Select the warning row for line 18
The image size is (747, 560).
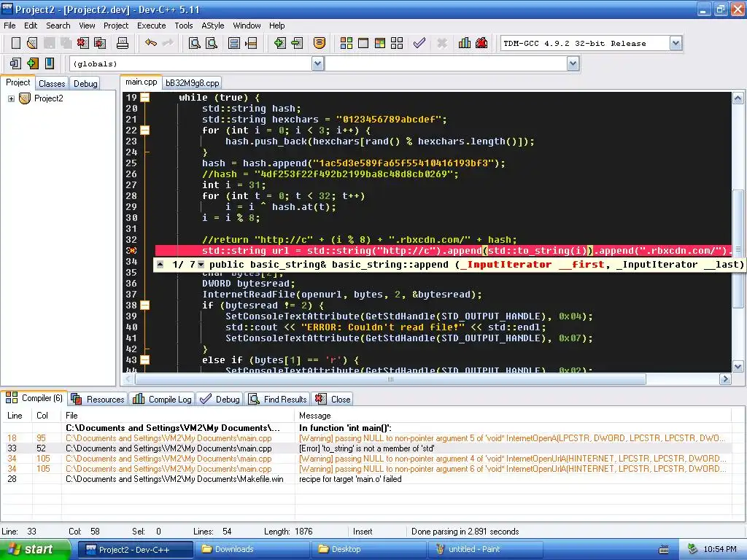point(366,438)
